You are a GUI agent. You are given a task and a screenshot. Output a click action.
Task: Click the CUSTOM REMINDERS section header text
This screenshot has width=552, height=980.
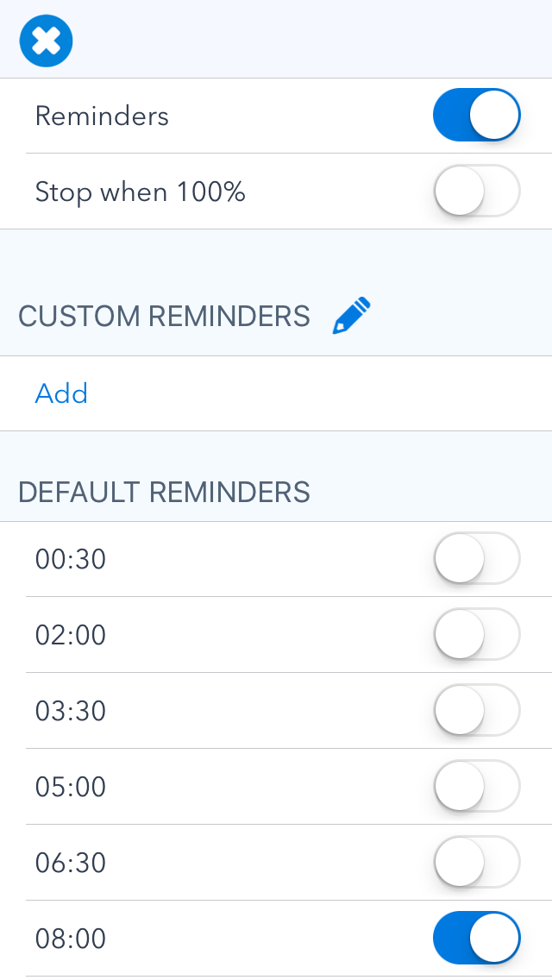pos(164,317)
